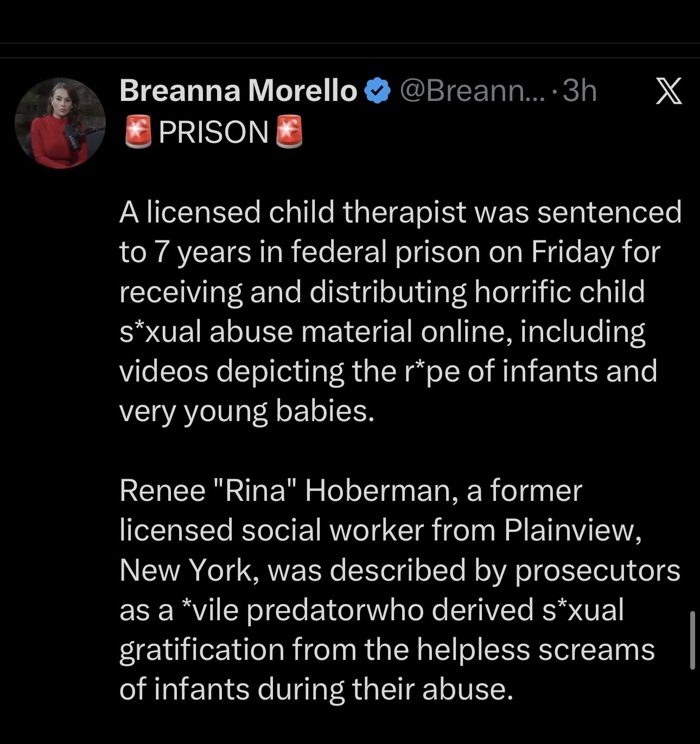700x744 pixels.
Task: Tap the X logo icon
Action: 668,91
